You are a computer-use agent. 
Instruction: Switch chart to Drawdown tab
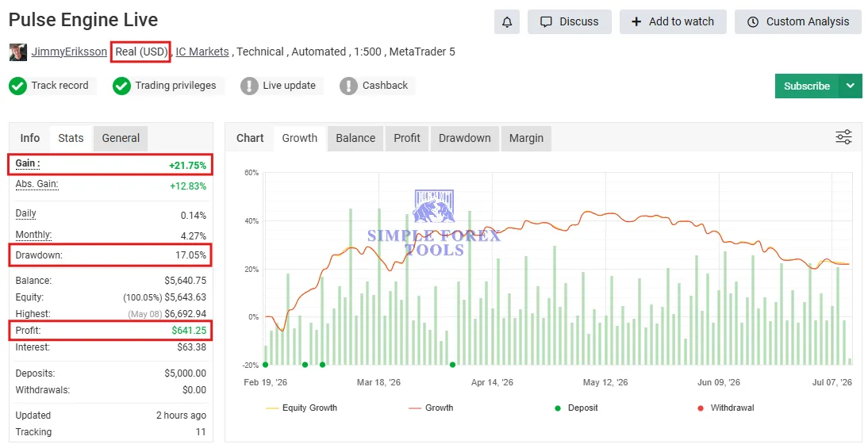click(x=464, y=138)
